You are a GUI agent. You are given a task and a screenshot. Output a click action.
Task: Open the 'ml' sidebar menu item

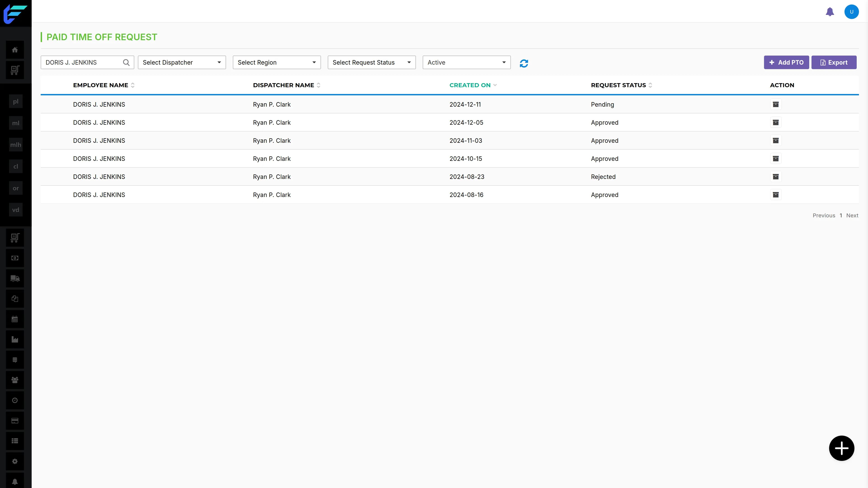[16, 123]
